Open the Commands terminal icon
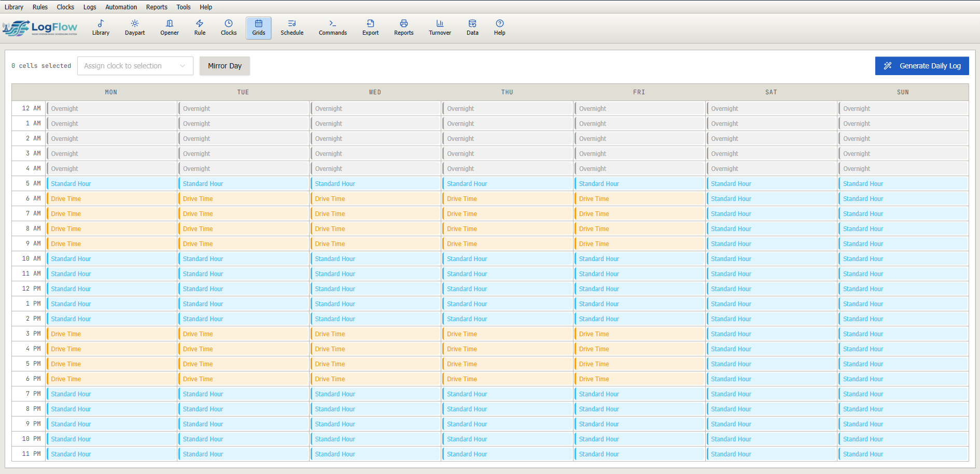 click(333, 28)
